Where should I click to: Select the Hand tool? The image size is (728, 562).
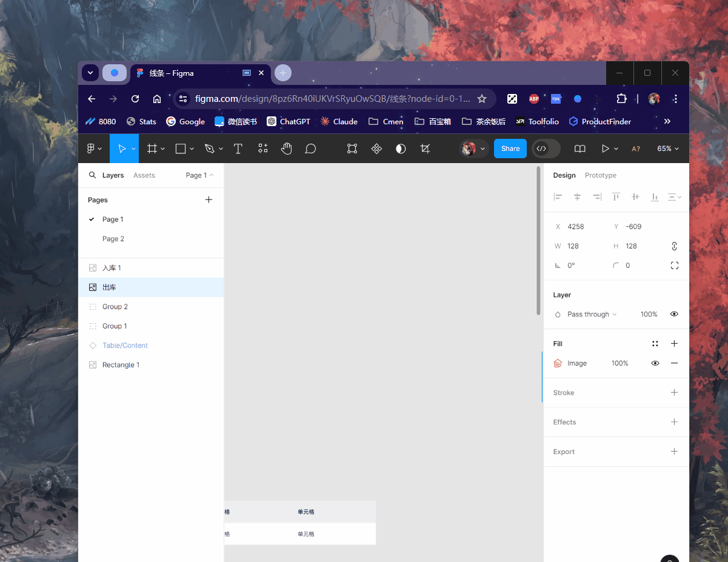tap(286, 149)
